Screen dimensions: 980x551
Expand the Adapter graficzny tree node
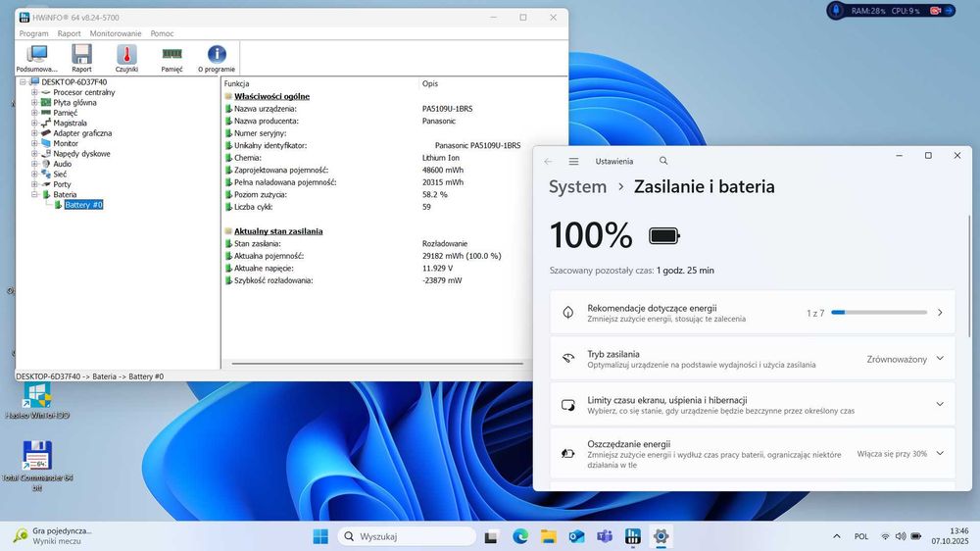point(35,133)
